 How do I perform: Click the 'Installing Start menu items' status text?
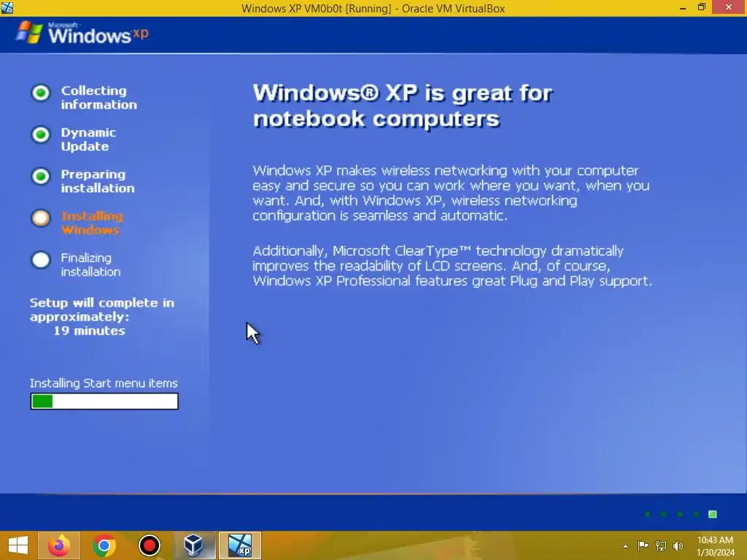pyautogui.click(x=104, y=384)
